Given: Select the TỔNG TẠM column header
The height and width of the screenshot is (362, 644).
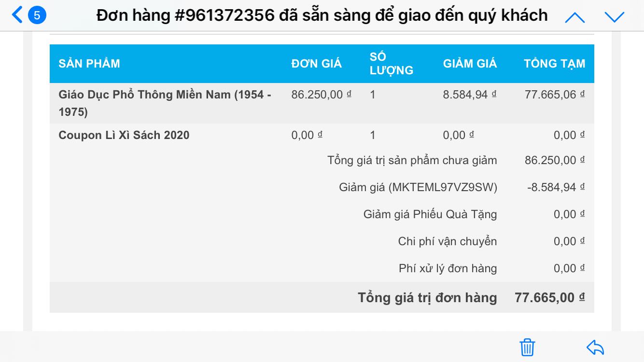Looking at the screenshot, I should 555,63.
